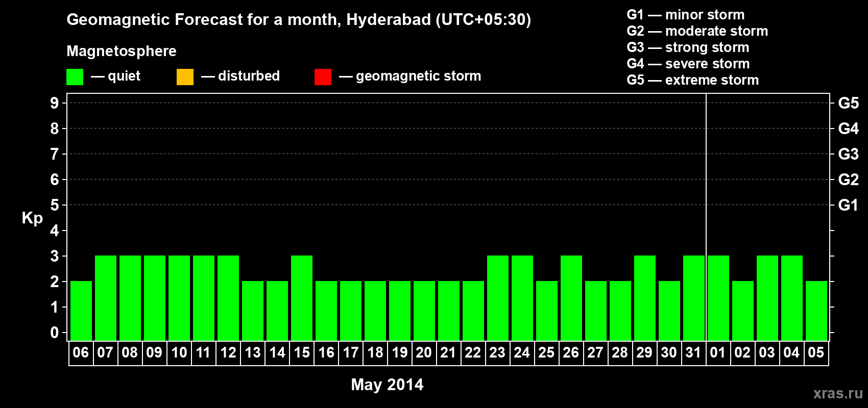Select the bar above date 15
The image size is (868, 408).
click(x=302, y=298)
